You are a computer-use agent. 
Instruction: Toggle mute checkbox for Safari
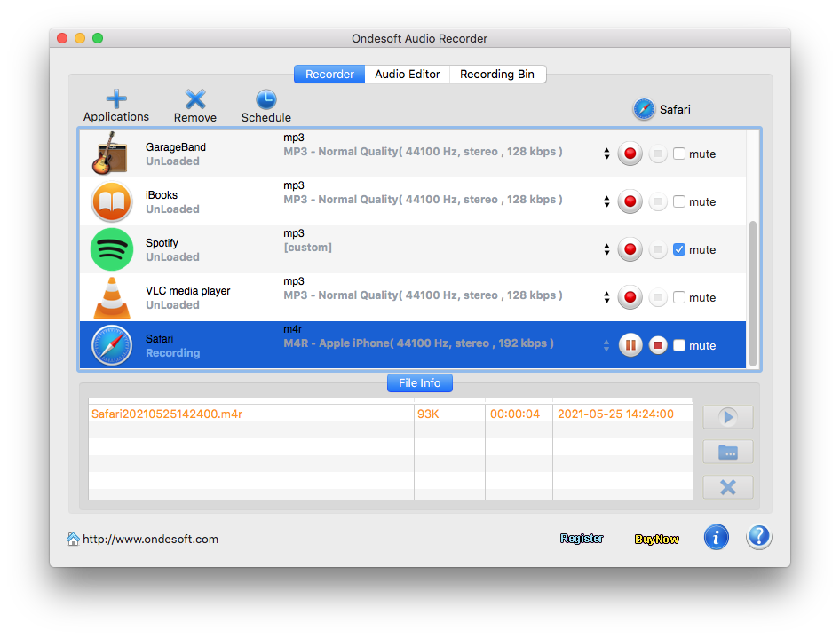679,345
